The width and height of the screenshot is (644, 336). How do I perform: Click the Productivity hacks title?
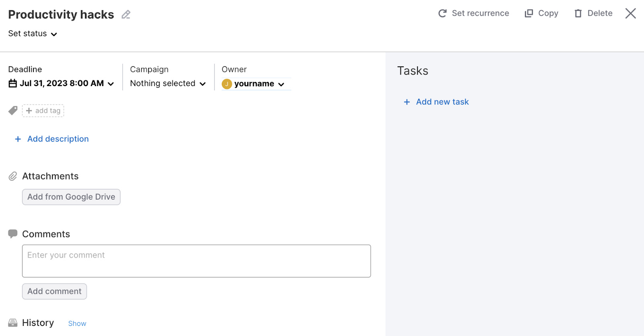click(x=61, y=14)
